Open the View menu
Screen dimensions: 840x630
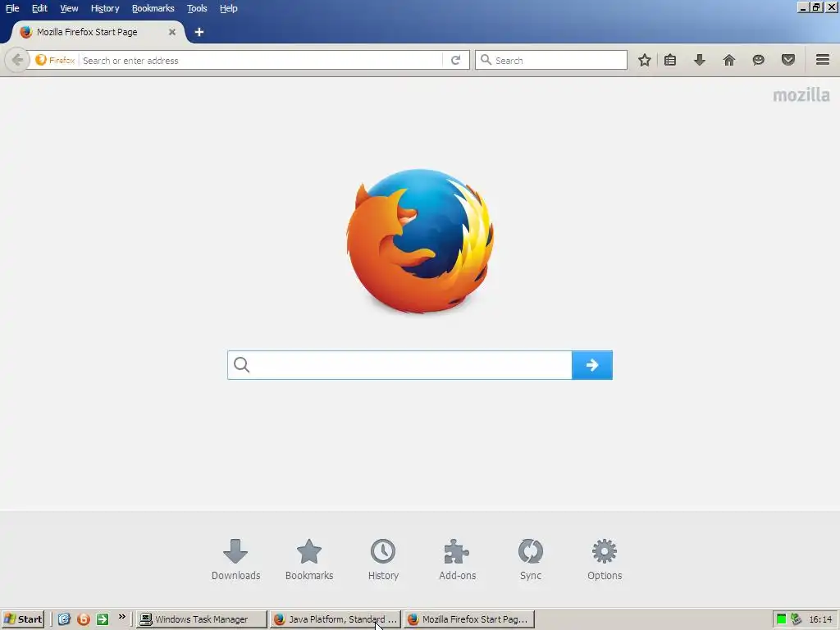point(69,8)
